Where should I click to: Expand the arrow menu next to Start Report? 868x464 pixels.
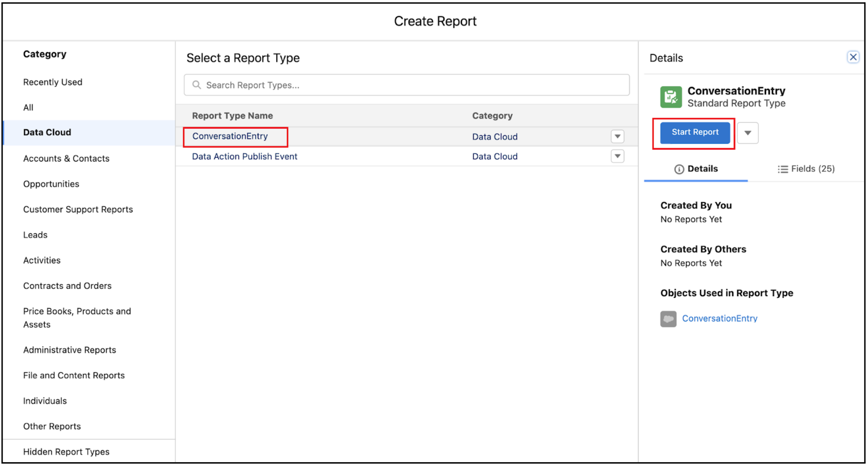[747, 133]
